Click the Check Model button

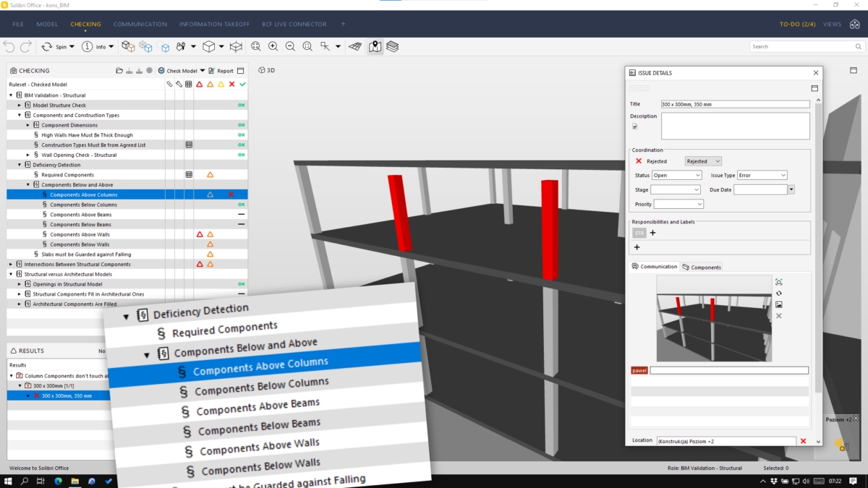click(177, 71)
